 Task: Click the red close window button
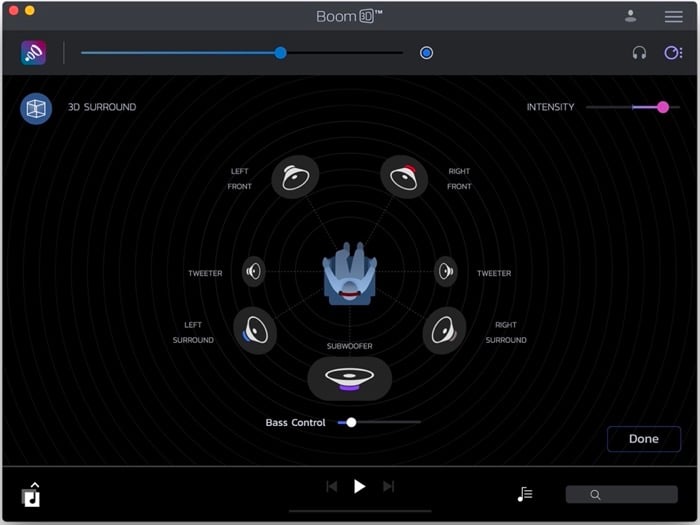[13, 10]
